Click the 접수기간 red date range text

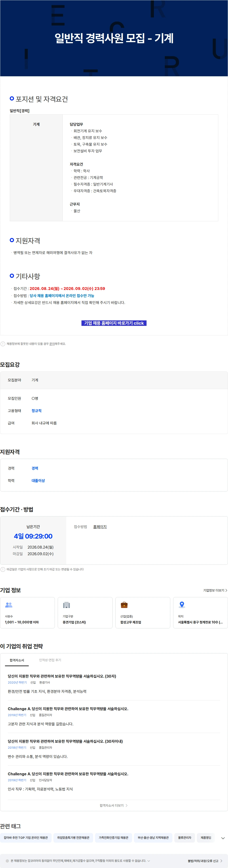[x=67, y=289]
